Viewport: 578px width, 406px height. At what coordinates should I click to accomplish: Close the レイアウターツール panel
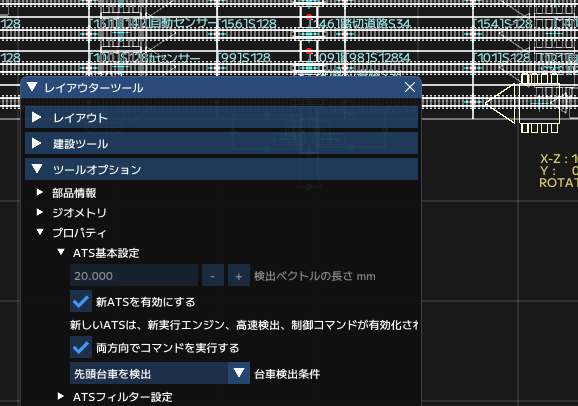[410, 87]
